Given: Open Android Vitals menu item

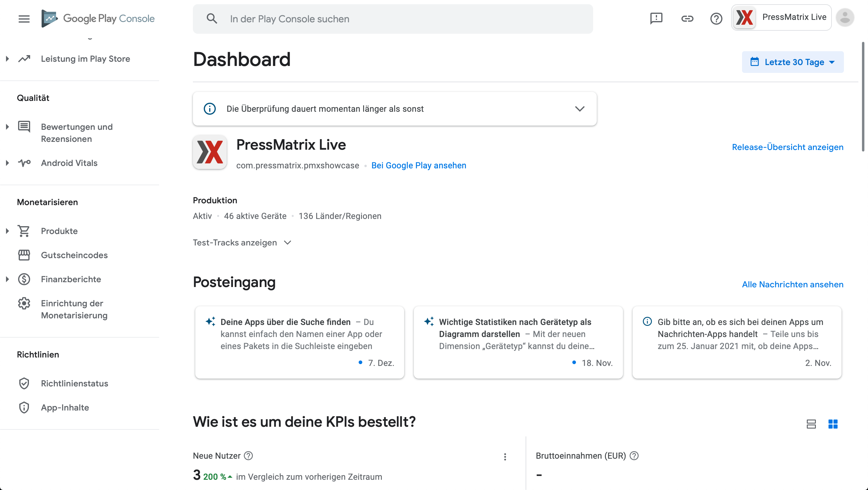Looking at the screenshot, I should (x=69, y=163).
